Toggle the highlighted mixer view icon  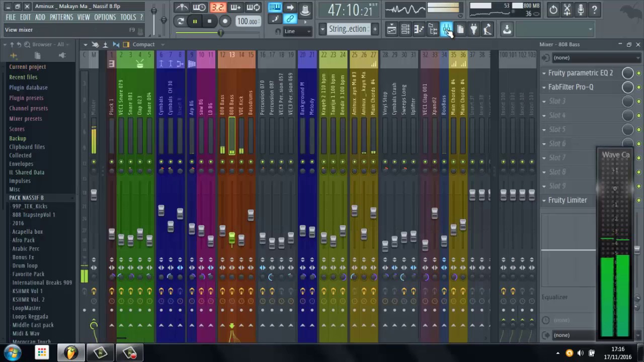tap(446, 30)
